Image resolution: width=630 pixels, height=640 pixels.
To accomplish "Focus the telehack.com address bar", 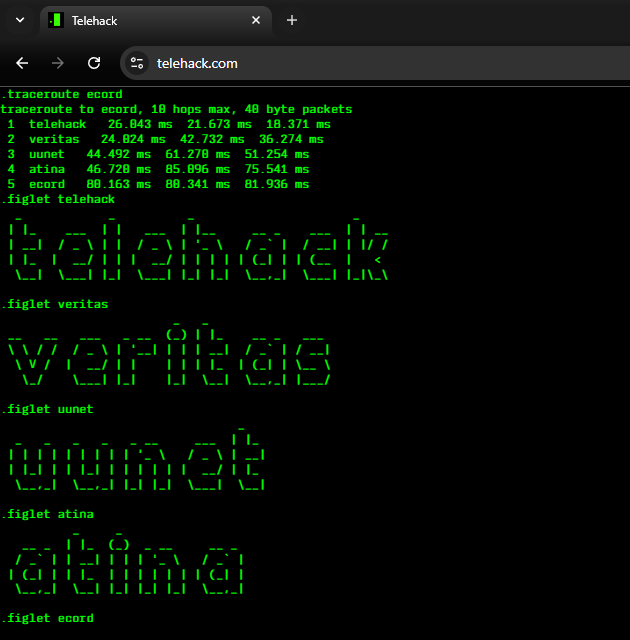I will pos(375,63).
